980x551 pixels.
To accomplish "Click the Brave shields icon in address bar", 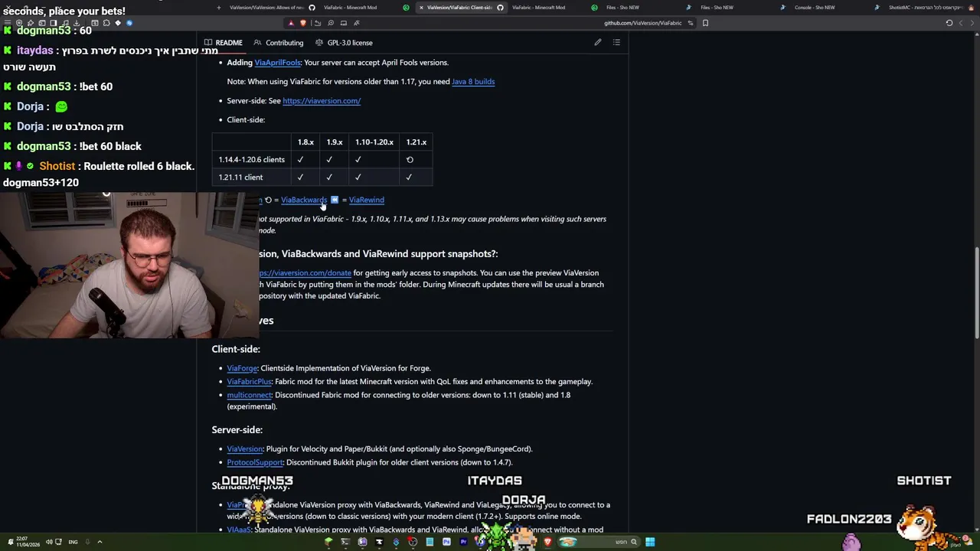I will pos(303,23).
